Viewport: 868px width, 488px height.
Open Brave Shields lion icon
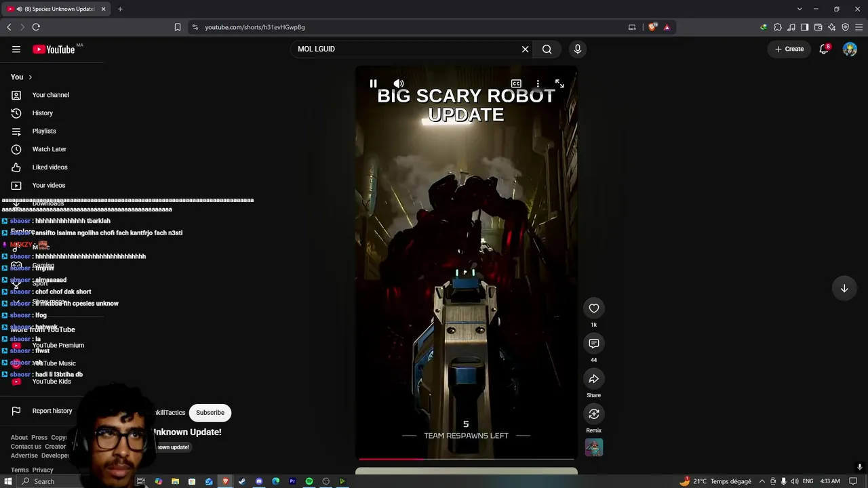tap(652, 27)
